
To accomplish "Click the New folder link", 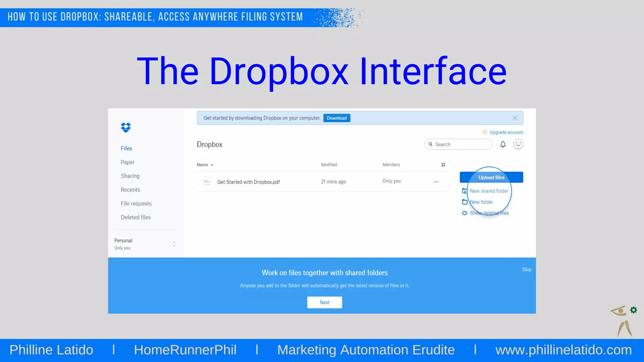I will click(481, 202).
